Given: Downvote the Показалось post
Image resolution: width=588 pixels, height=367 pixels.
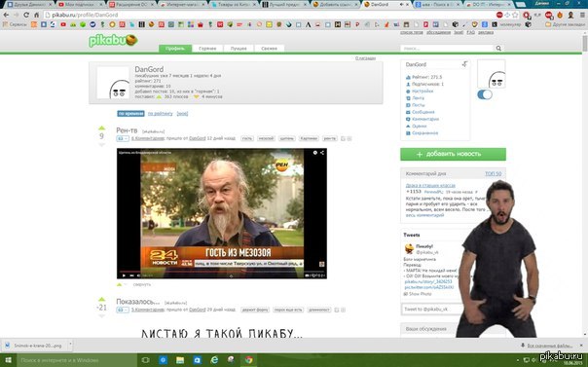Looking at the screenshot, I should [x=101, y=316].
